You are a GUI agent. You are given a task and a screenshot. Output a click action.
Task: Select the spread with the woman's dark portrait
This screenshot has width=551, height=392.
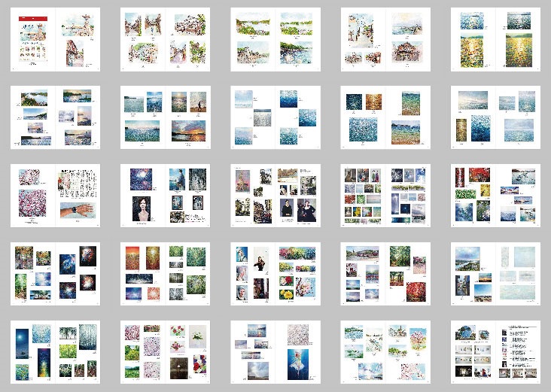(165, 196)
